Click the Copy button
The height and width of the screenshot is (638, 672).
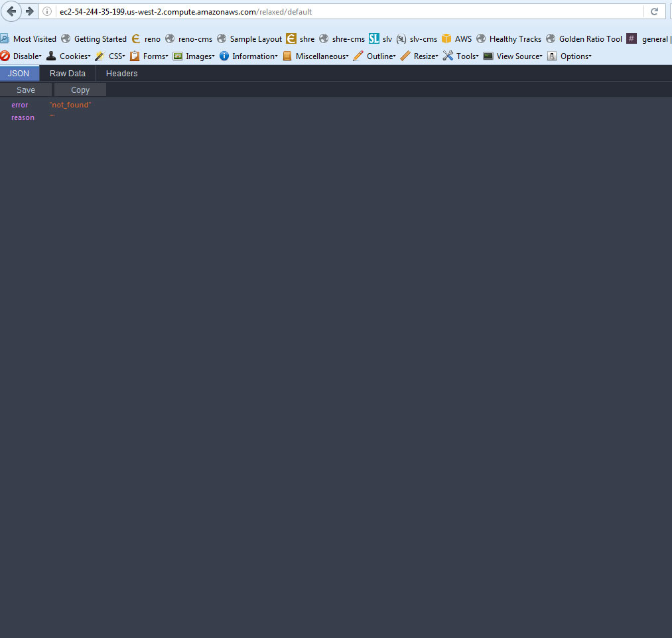pos(80,90)
